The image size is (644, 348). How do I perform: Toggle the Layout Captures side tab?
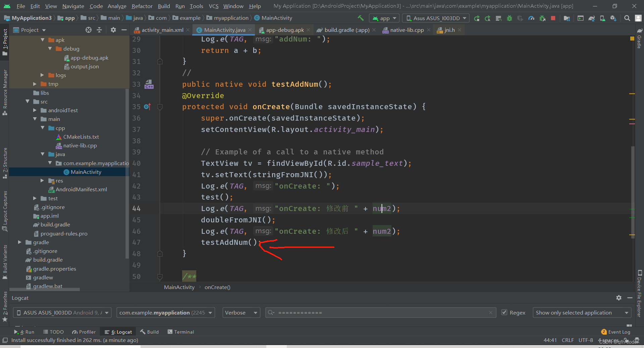coord(5,211)
